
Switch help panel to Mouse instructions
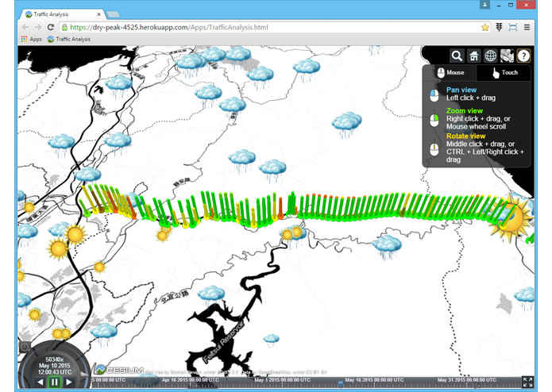pyautogui.click(x=450, y=73)
